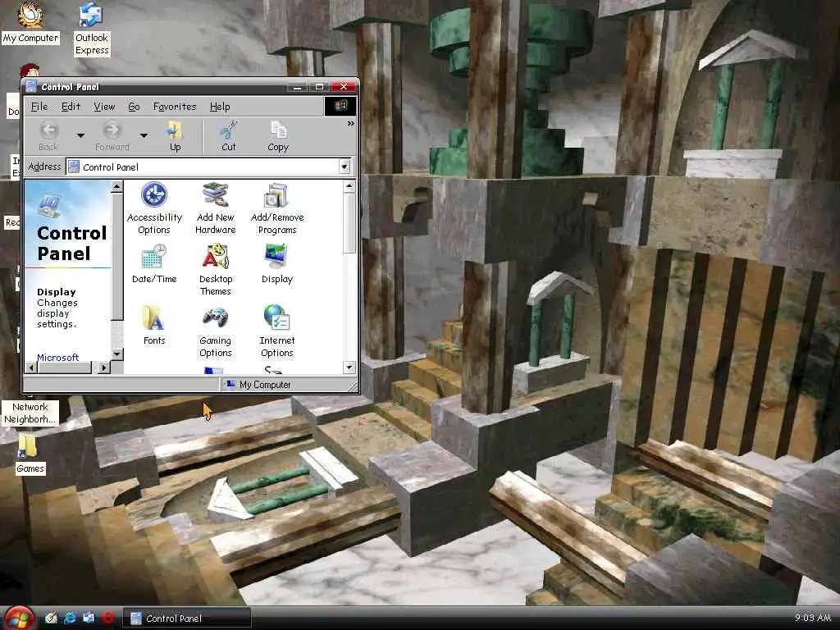Click the Control Panel title bar icon
Viewport: 840px width, 630px height.
coord(32,86)
